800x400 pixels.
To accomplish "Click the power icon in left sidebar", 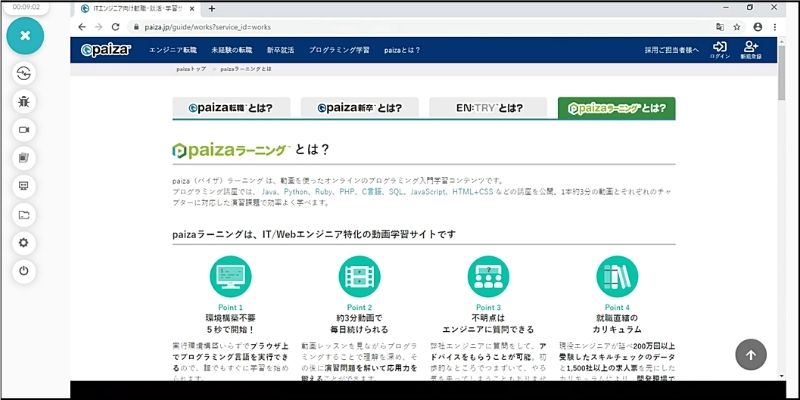I will point(23,271).
